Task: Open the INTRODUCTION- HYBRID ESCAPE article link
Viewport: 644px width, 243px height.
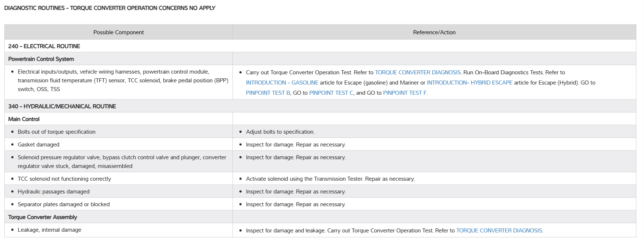Action: (x=469, y=83)
